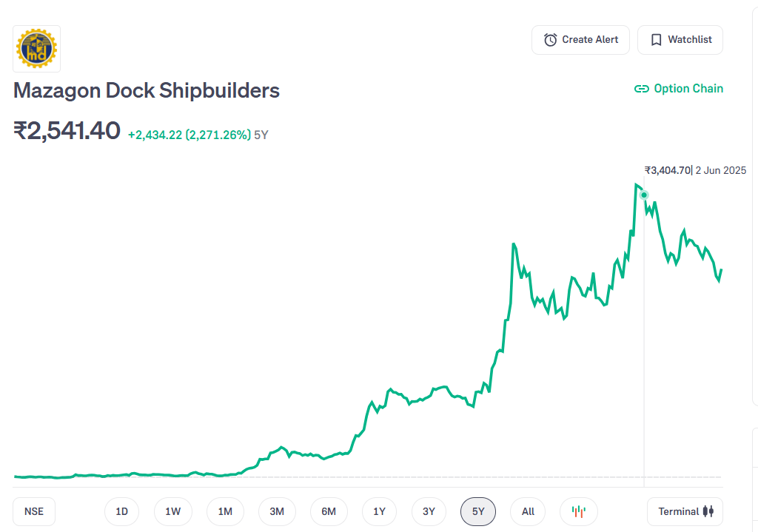Switch to the candlestick chart icon
758x532 pixels.
[579, 511]
